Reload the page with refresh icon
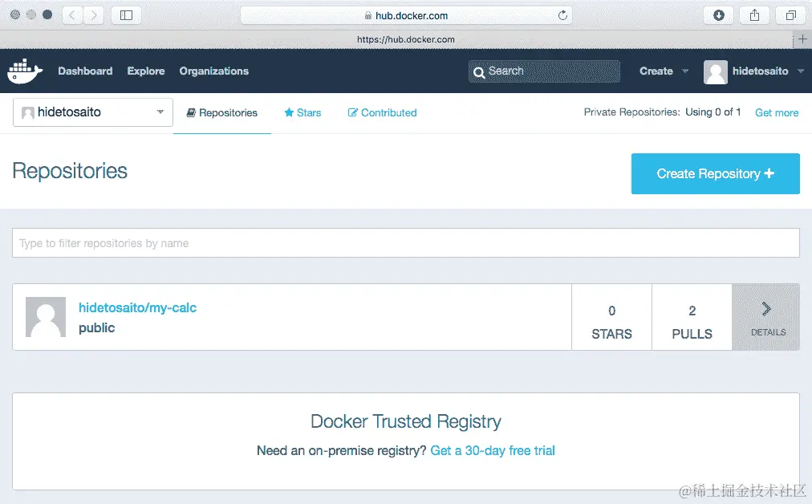812x504 pixels. pyautogui.click(x=563, y=15)
